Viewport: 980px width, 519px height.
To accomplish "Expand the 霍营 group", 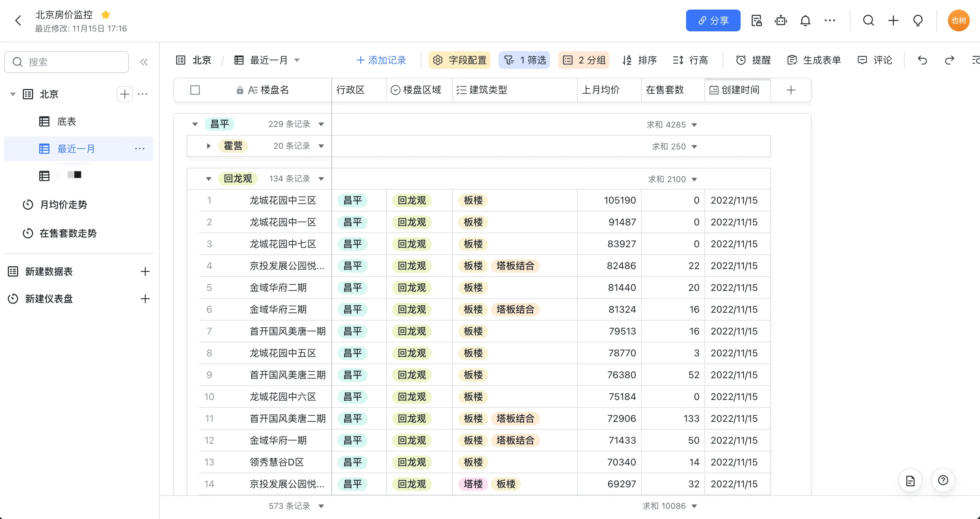I will pos(208,146).
